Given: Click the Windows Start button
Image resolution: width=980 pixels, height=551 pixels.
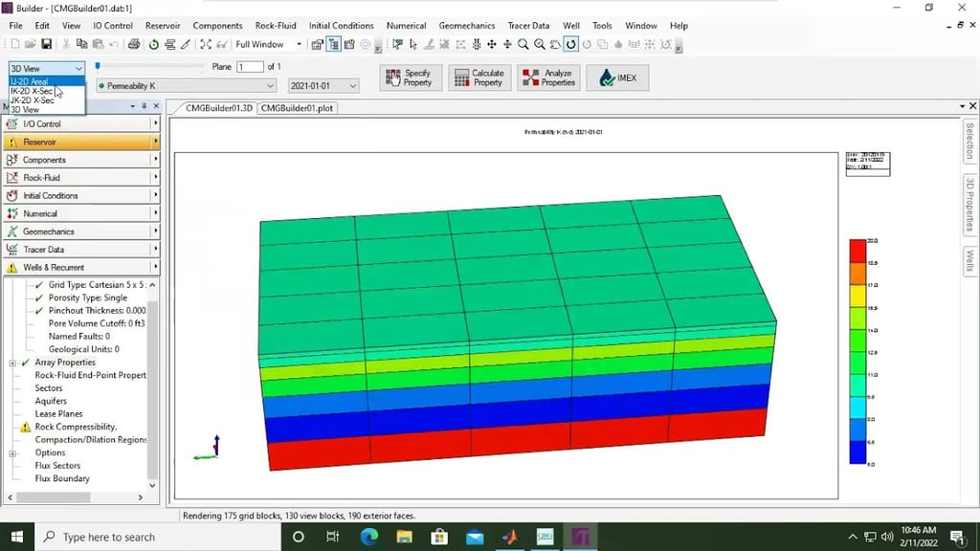Looking at the screenshot, I should pos(17,537).
